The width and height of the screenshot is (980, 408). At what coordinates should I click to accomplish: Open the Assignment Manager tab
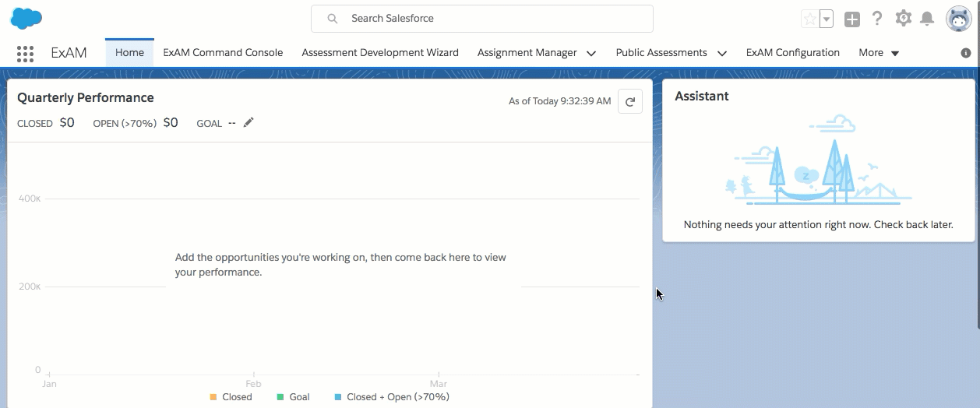(x=527, y=53)
